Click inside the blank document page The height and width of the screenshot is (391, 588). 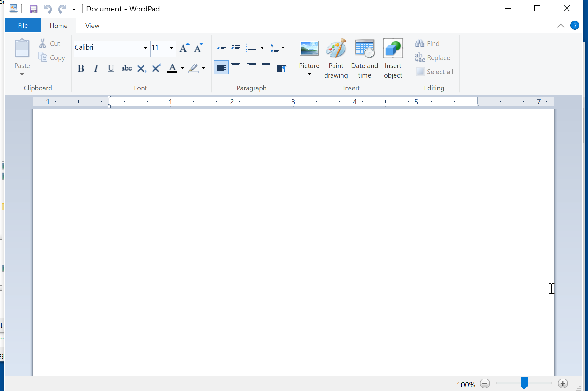coord(288,224)
